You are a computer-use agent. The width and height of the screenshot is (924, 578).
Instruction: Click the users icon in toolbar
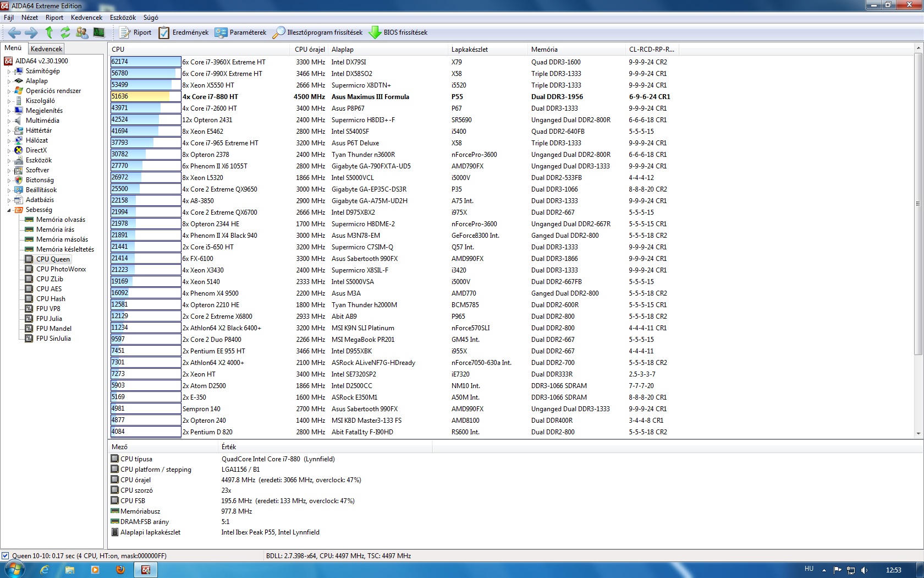(82, 32)
